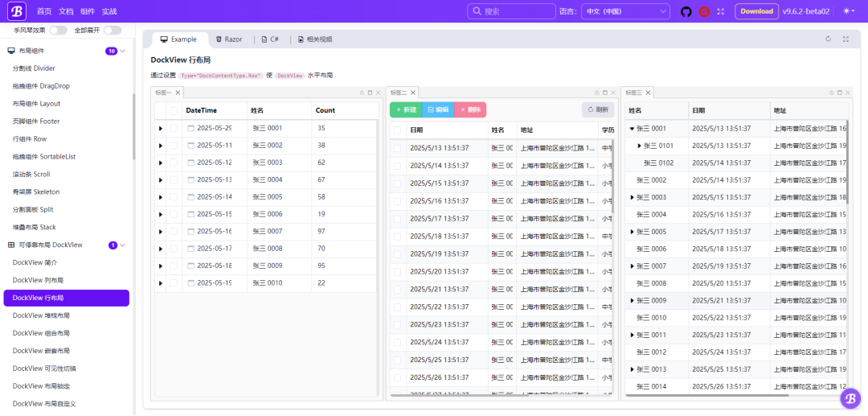This screenshot has height=416, width=868.
Task: Lock the 标签三 dock panel
Action: click(x=832, y=93)
